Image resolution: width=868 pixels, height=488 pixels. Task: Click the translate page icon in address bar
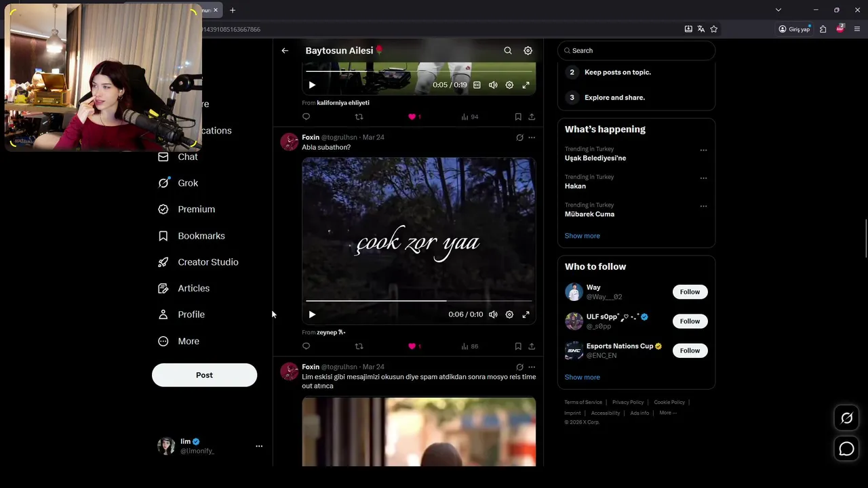[x=701, y=29]
